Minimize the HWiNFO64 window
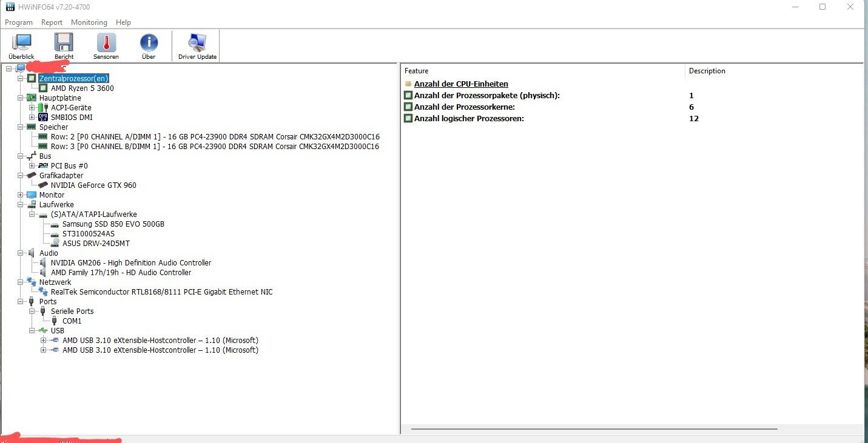Viewport: 868px width, 443px height. tap(795, 7)
